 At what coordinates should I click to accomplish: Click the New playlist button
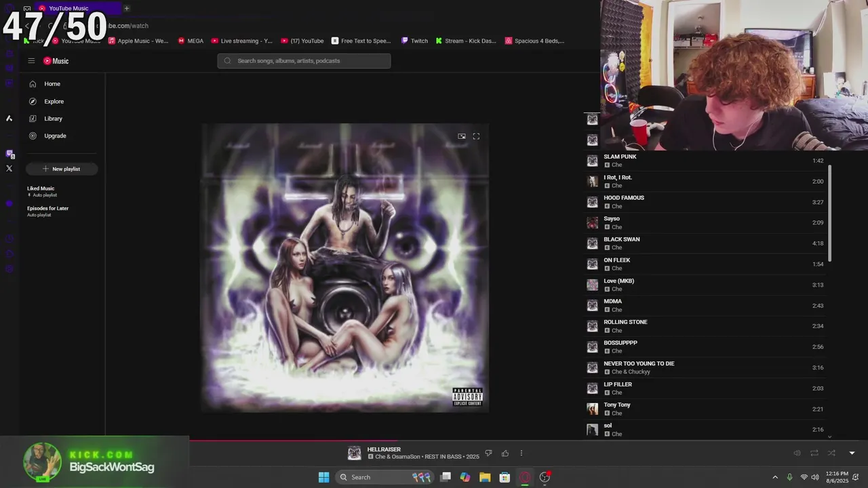point(62,169)
